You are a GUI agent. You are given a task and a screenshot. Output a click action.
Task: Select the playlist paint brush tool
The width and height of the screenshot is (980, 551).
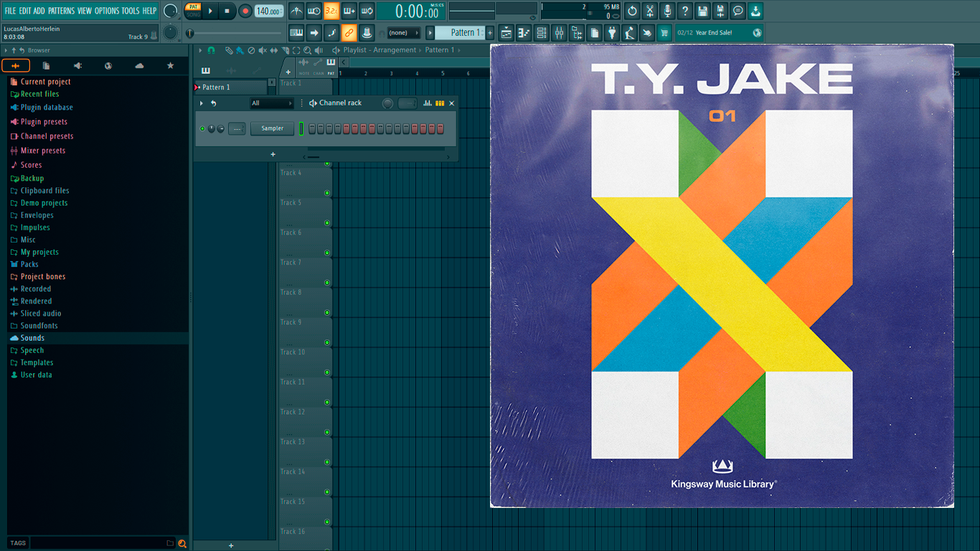tap(240, 50)
